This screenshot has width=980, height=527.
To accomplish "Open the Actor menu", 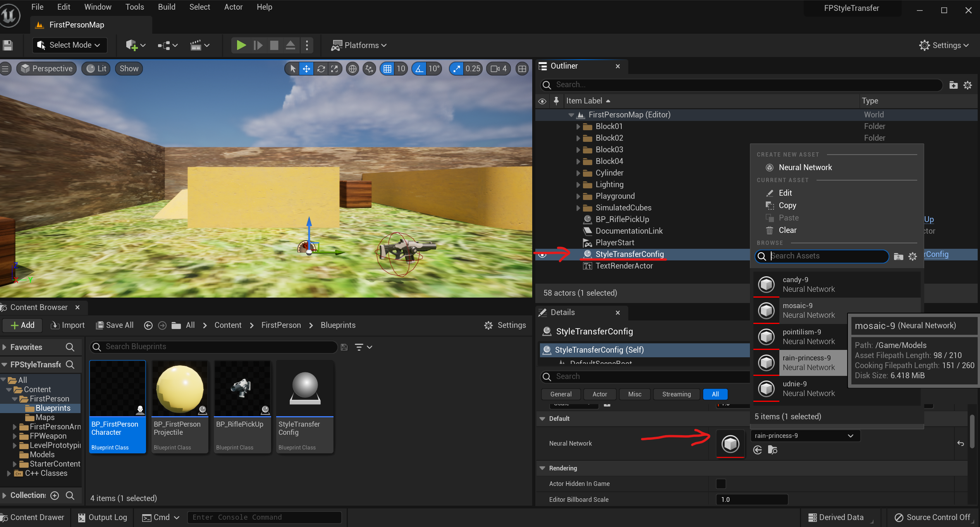I will [x=233, y=7].
